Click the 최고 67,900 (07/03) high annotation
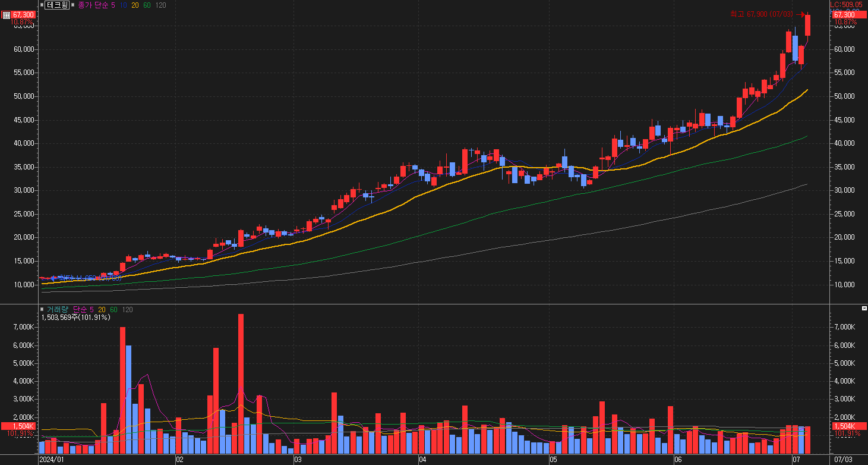 point(762,14)
